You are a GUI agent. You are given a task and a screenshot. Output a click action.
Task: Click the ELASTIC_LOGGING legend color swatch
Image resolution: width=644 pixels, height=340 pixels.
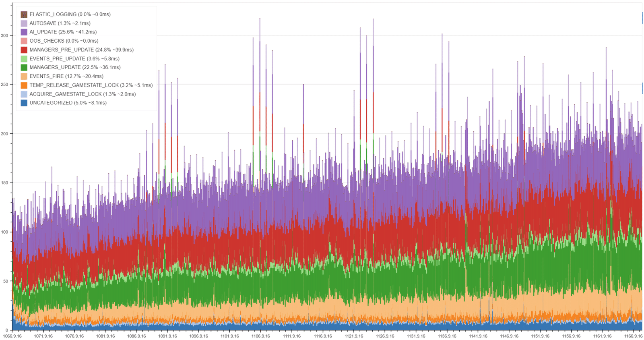24,15
